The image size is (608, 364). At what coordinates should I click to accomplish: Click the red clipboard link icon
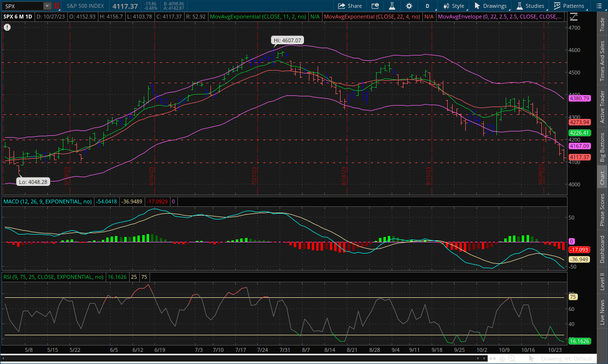[x=57, y=6]
